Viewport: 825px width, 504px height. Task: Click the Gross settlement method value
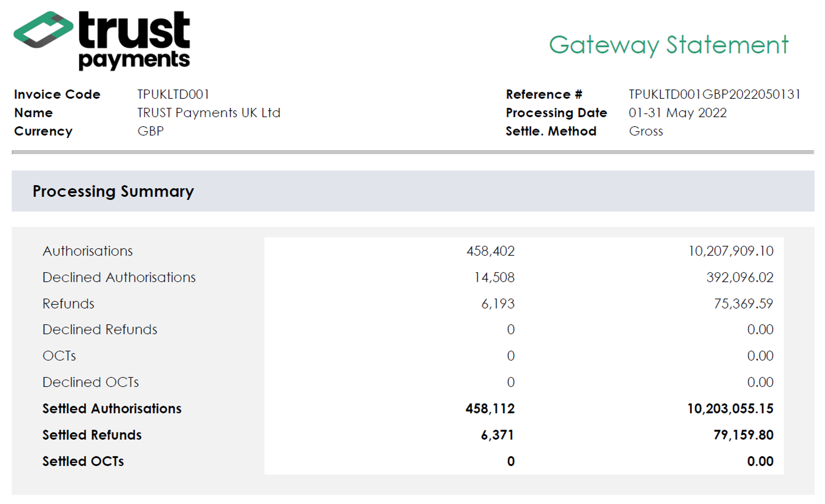646,131
